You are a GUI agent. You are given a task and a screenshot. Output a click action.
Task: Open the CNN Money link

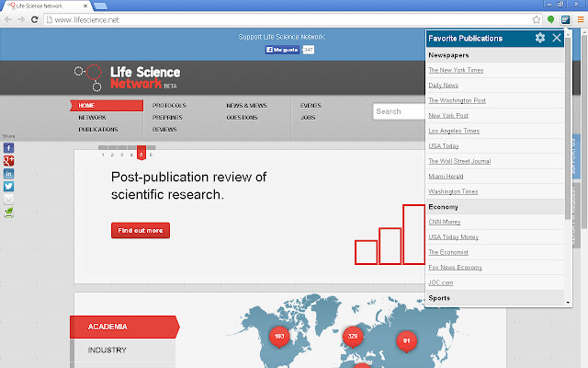point(445,222)
